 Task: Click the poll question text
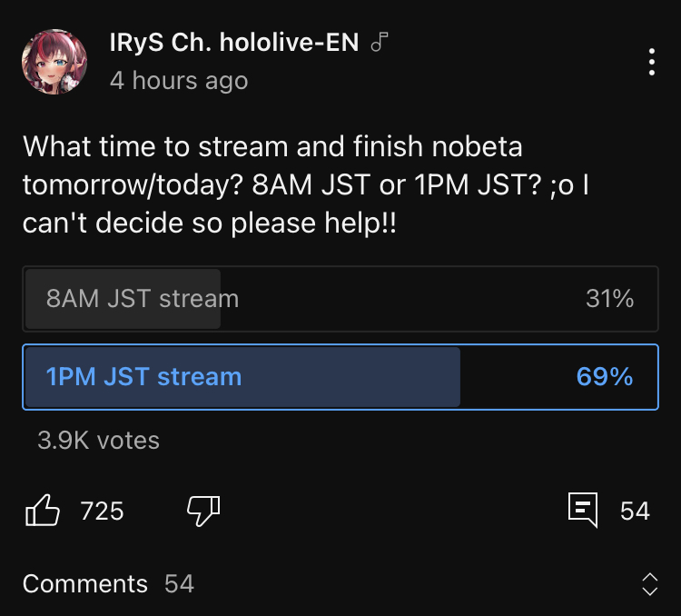pos(305,184)
